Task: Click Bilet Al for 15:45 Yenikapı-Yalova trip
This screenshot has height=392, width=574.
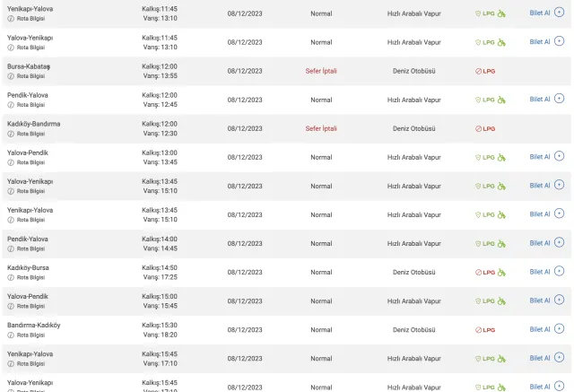Action: [539, 358]
